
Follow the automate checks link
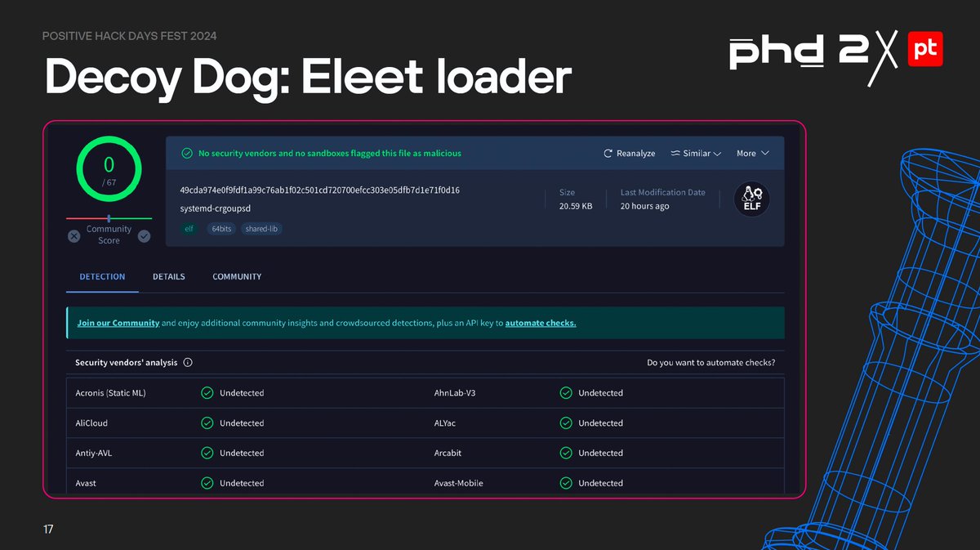coord(541,323)
